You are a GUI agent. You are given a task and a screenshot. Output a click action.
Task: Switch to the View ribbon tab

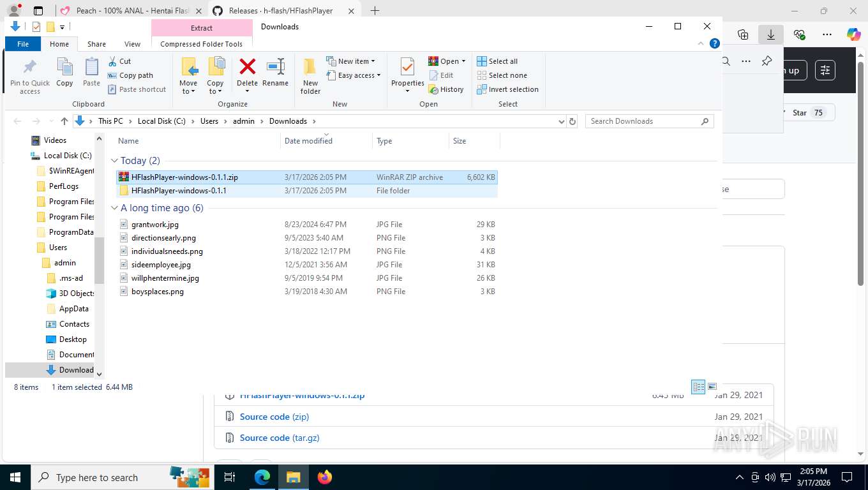click(x=132, y=44)
